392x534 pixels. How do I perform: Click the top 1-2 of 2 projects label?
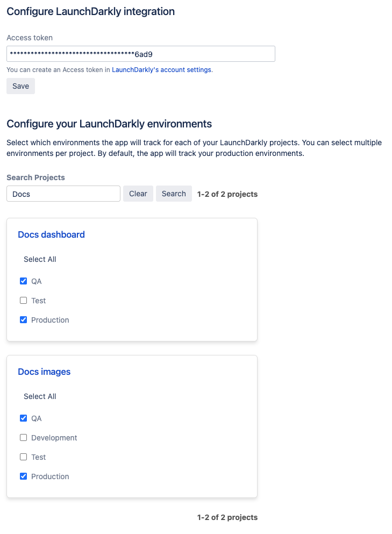(x=227, y=194)
